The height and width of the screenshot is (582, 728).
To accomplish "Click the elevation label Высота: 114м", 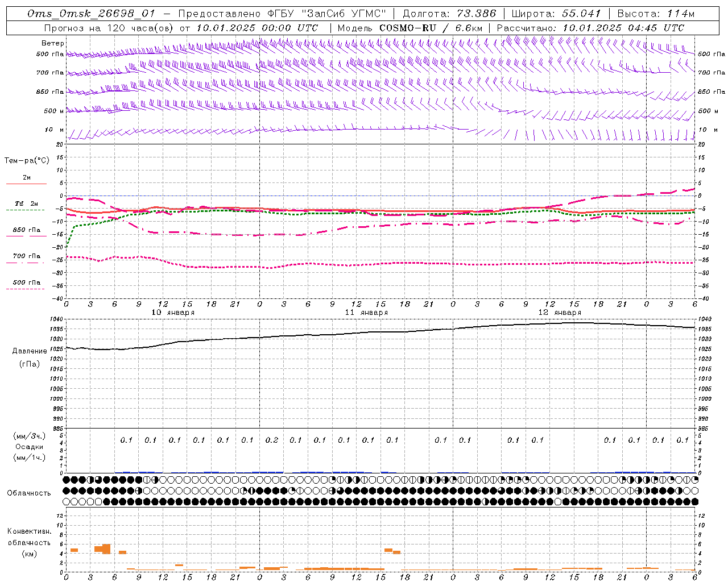I will tap(656, 14).
